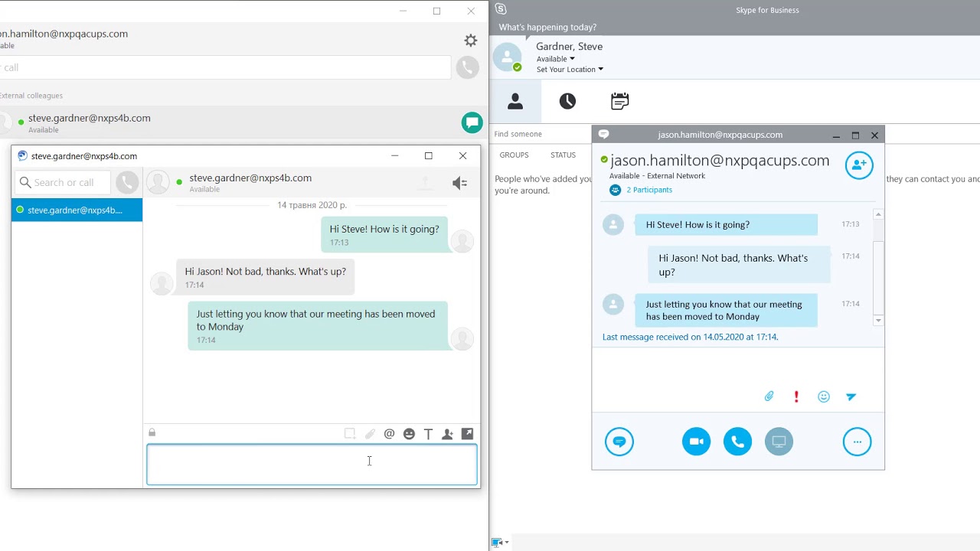Image resolution: width=980 pixels, height=551 pixels.
Task: Send the message with the arrow icon
Action: [851, 396]
